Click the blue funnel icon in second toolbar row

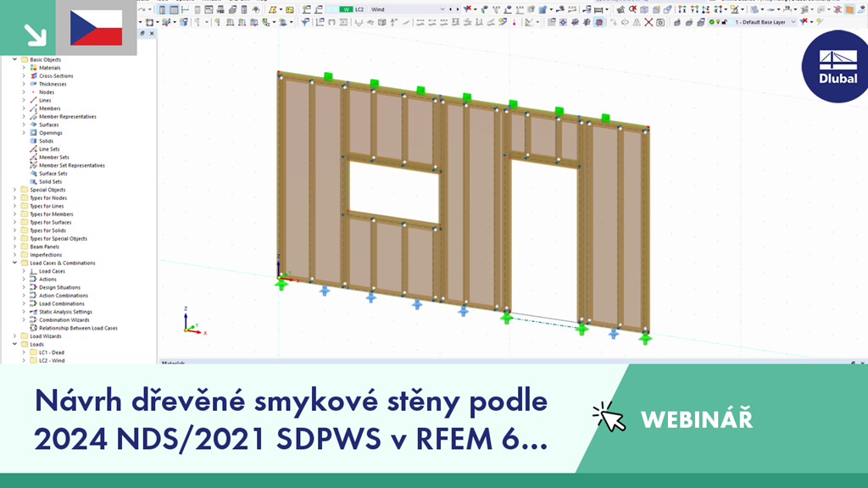click(x=305, y=22)
